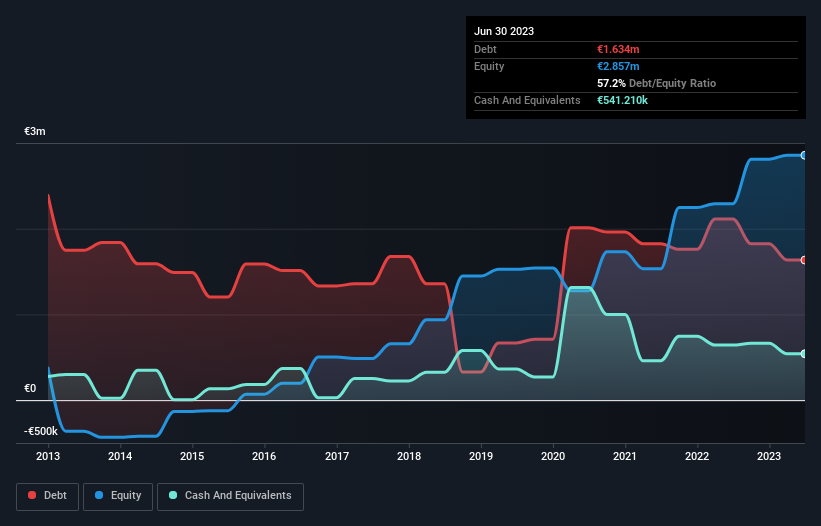Viewport: 821px width, 526px height.
Task: Click the 2017 x-axis label
Action: click(337, 456)
